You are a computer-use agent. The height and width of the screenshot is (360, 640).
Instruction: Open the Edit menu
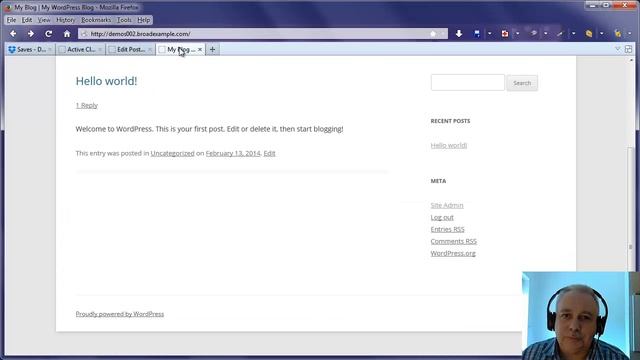coord(27,20)
